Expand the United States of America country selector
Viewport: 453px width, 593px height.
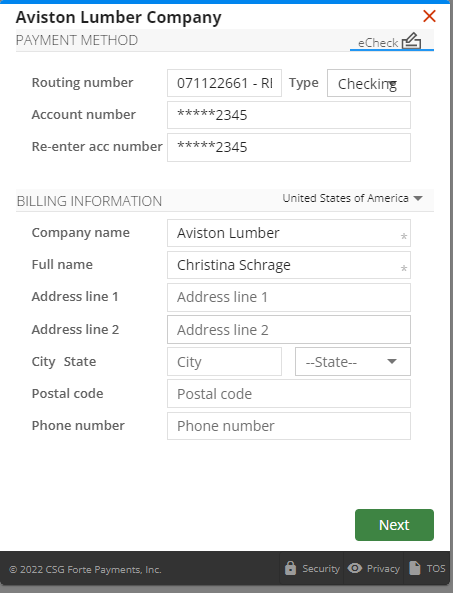352,198
